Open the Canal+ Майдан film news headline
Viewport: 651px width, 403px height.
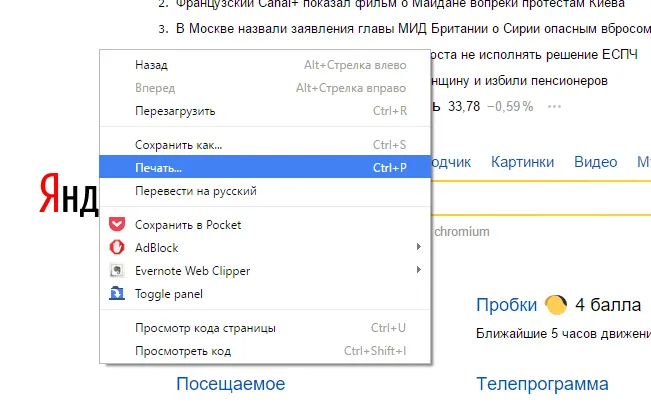pyautogui.click(x=400, y=4)
